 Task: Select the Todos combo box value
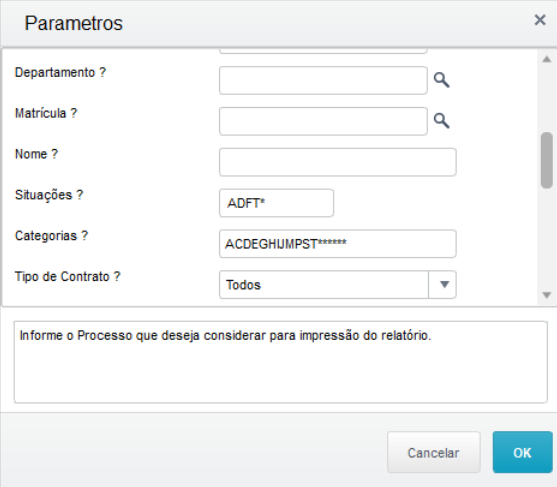324,285
